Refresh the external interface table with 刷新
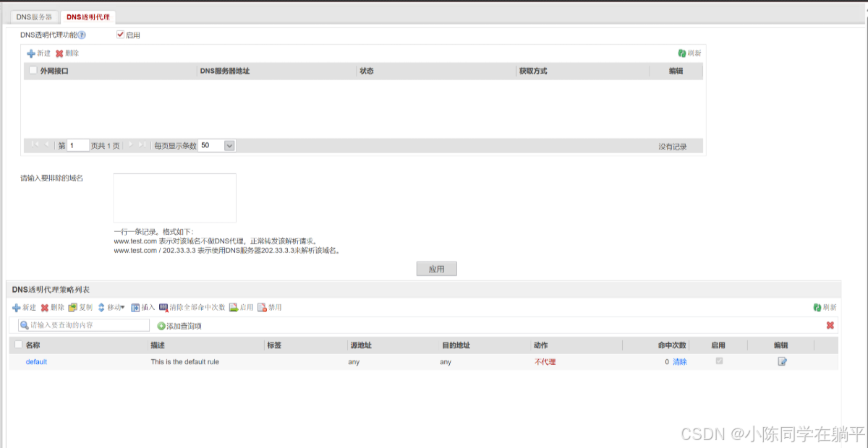868x448 pixels. point(689,53)
